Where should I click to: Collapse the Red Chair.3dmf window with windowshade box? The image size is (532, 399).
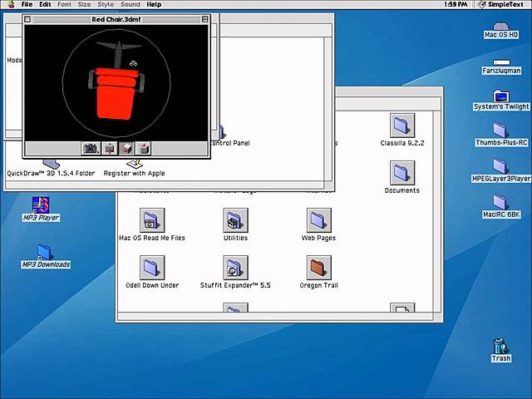coord(205,19)
